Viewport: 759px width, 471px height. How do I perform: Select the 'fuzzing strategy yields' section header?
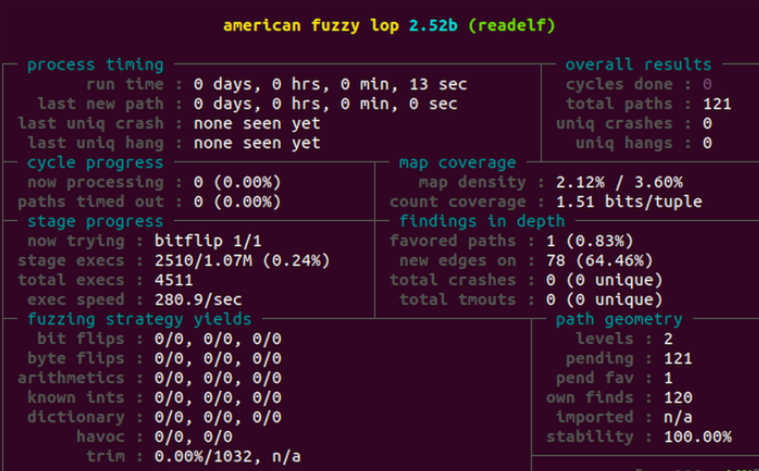[139, 319]
